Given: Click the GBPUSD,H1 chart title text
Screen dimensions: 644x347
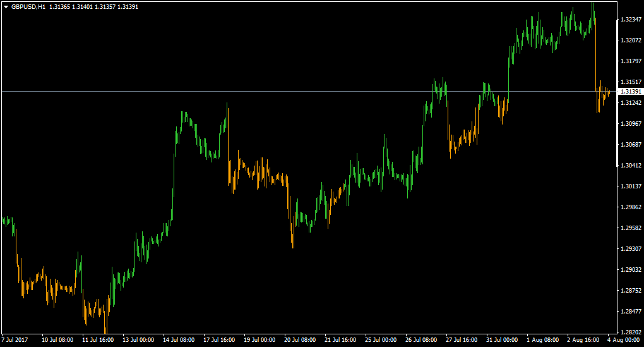Looking at the screenshot, I should [x=28, y=7].
